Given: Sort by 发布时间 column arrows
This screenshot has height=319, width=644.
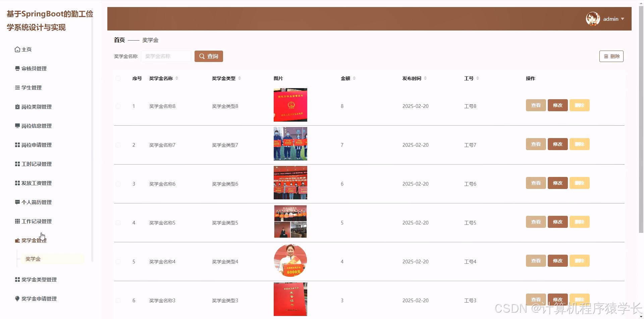Looking at the screenshot, I should click(x=425, y=78).
